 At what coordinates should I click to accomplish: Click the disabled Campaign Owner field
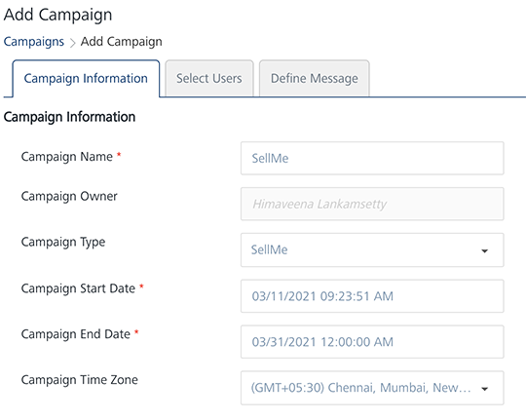pos(372,204)
